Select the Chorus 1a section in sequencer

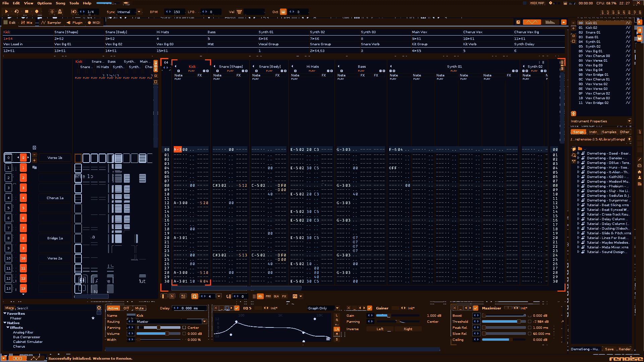[55, 198]
